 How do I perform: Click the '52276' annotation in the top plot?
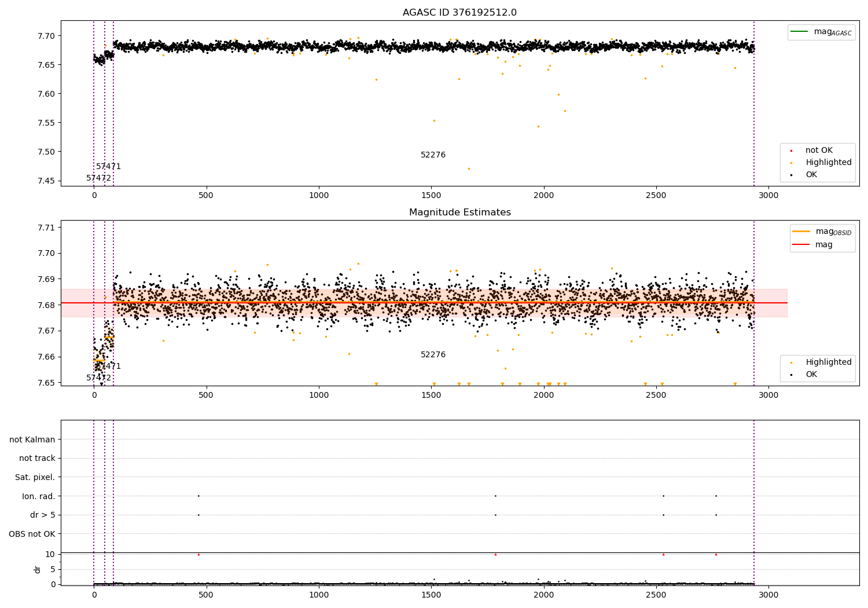[433, 155]
